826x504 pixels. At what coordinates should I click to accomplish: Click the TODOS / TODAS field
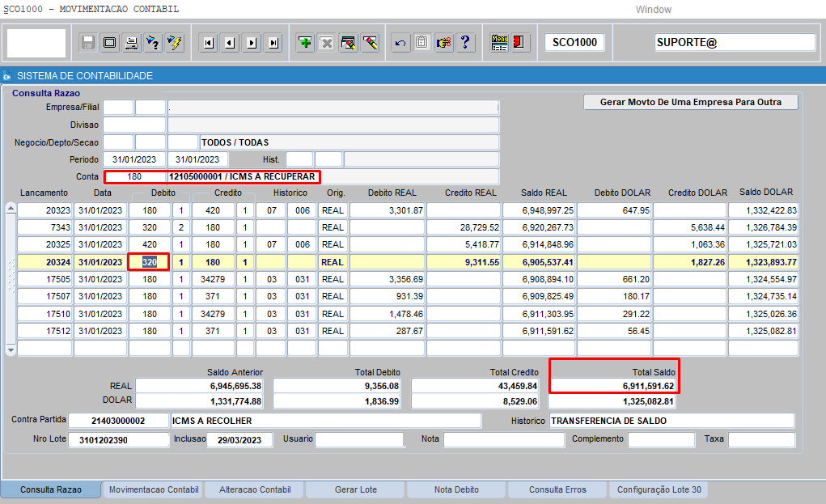(x=349, y=142)
